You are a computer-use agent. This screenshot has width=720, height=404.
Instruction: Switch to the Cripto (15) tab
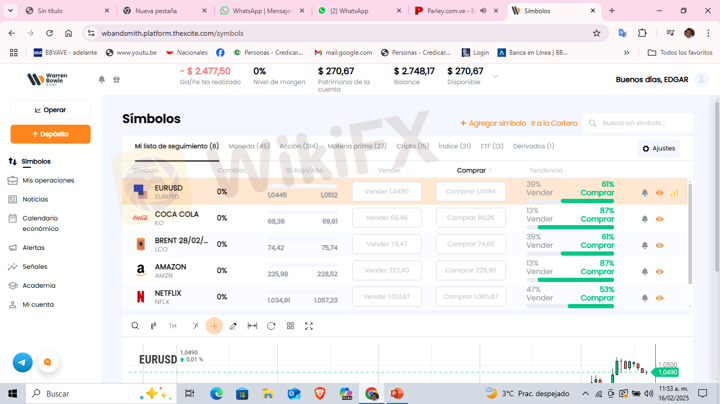click(413, 146)
